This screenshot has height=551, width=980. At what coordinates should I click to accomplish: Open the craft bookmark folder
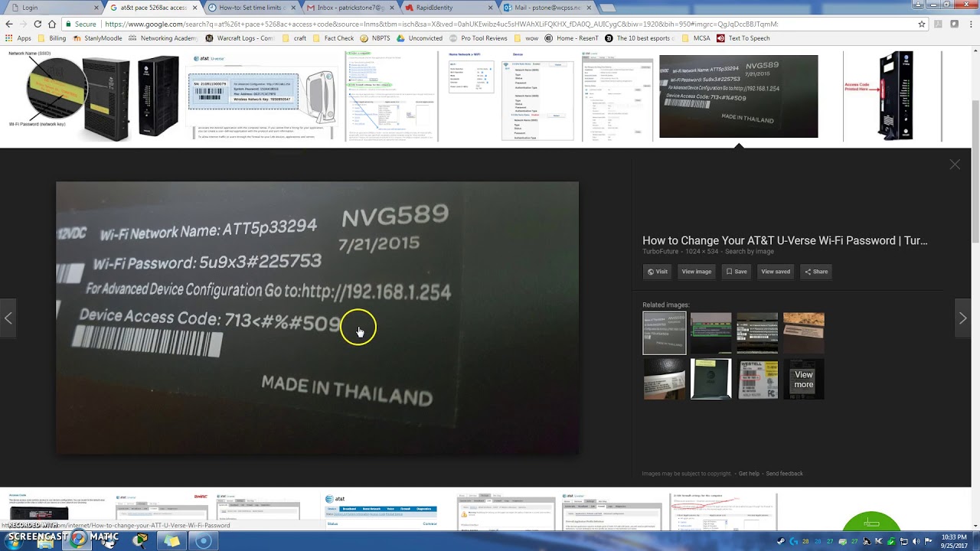pyautogui.click(x=295, y=38)
